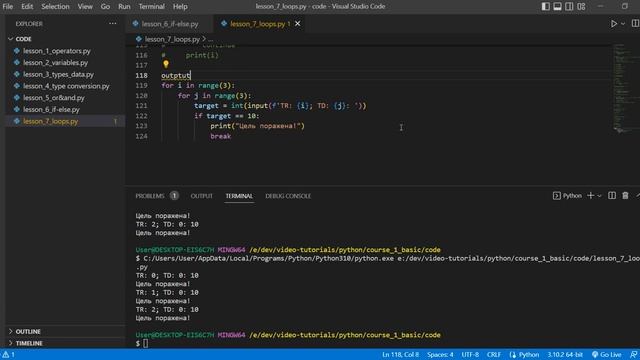Click the word break on line 124
This screenshot has width=640, height=360.
click(220, 136)
